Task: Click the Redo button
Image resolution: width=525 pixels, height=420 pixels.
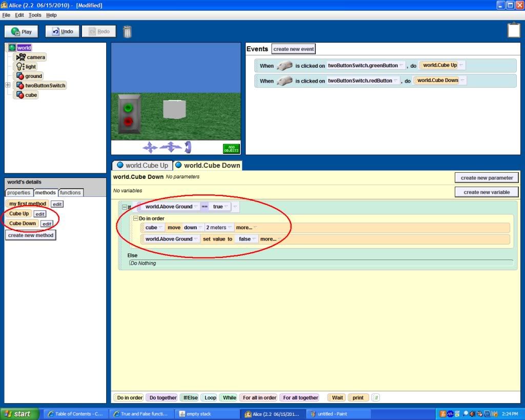Action: [x=99, y=31]
